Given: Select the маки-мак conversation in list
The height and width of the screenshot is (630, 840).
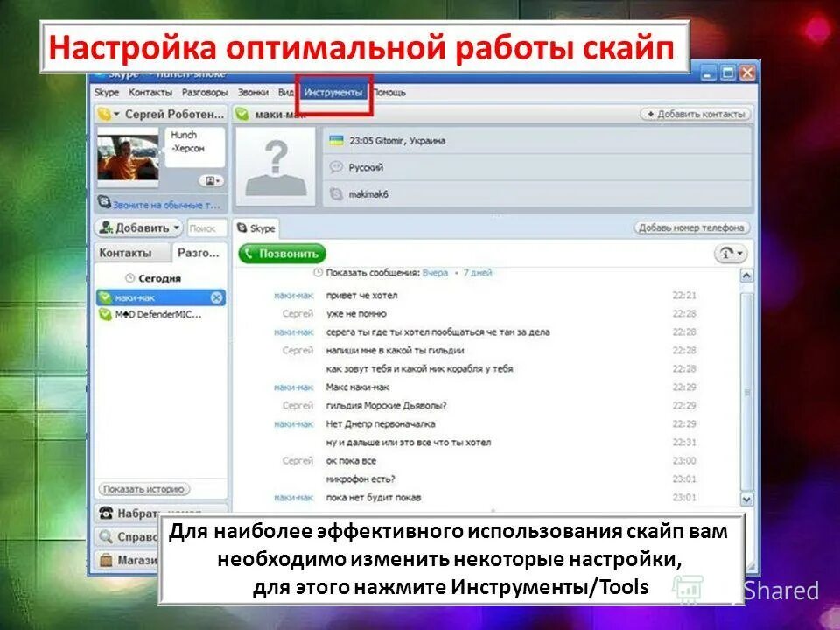Looking at the screenshot, I should coord(161,297).
